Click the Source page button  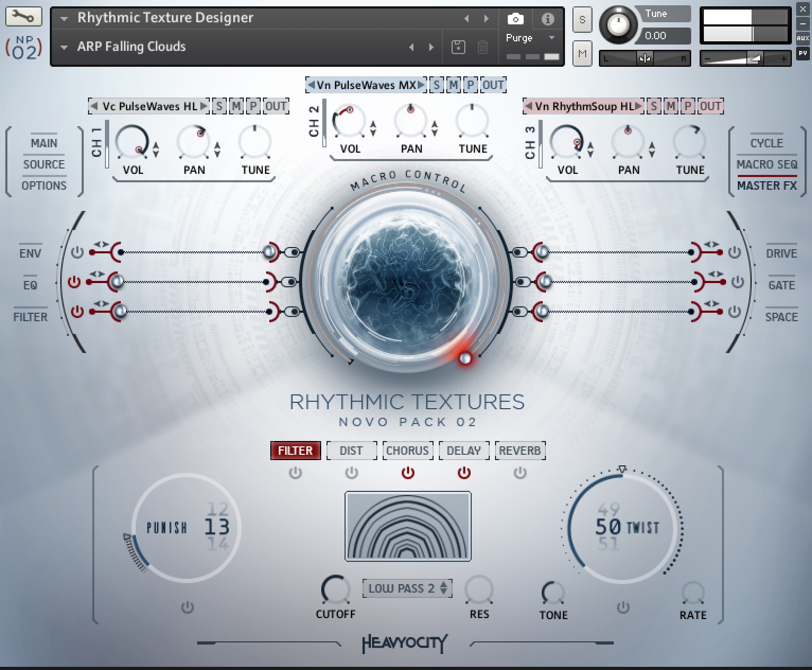tap(44, 165)
